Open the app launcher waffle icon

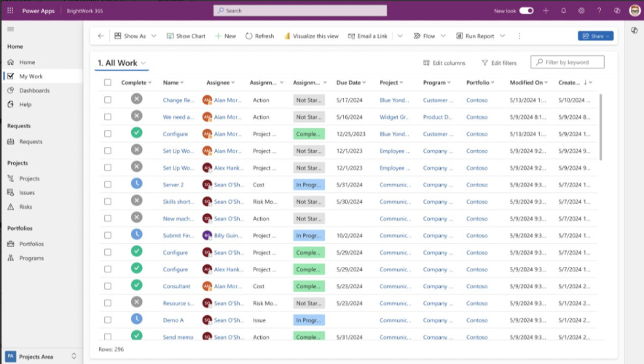(10, 11)
